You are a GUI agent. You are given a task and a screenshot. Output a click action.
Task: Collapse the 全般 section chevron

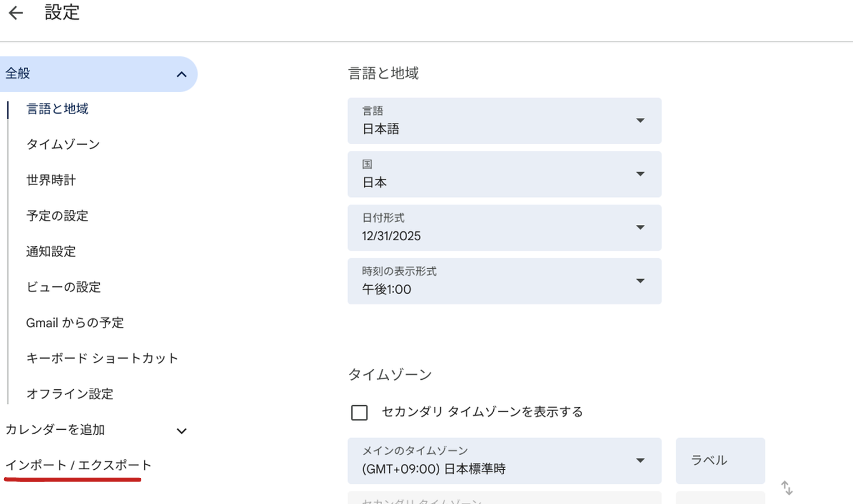click(181, 74)
